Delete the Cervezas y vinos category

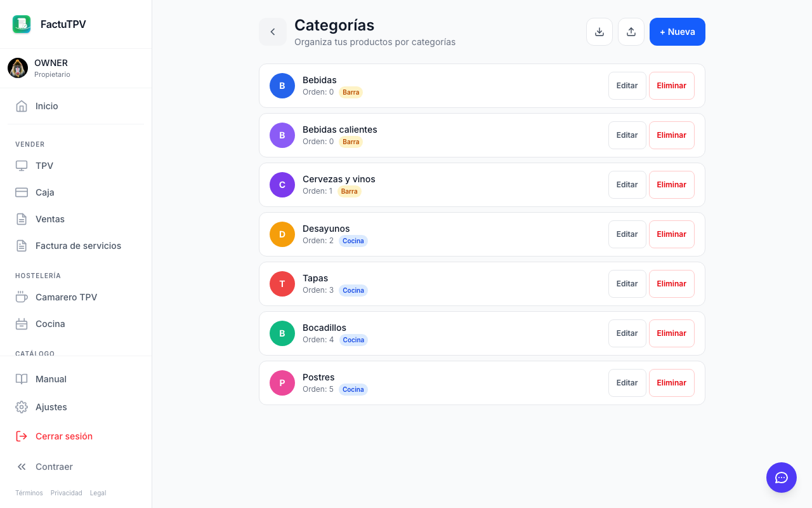[x=672, y=185]
